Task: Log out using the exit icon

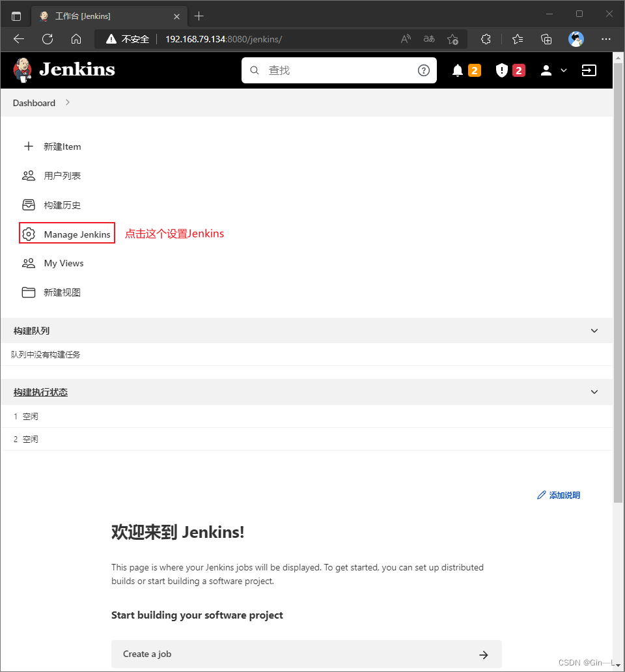Action: pos(589,70)
